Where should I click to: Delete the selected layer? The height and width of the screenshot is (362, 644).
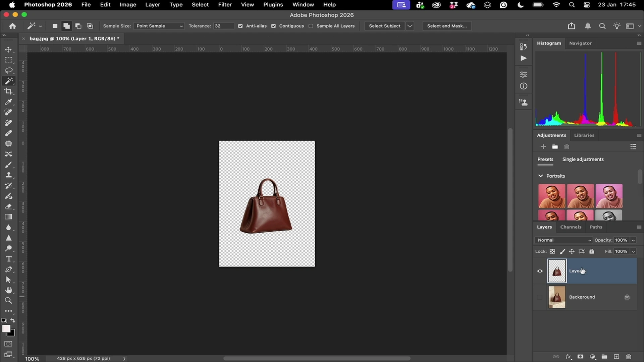628,357
